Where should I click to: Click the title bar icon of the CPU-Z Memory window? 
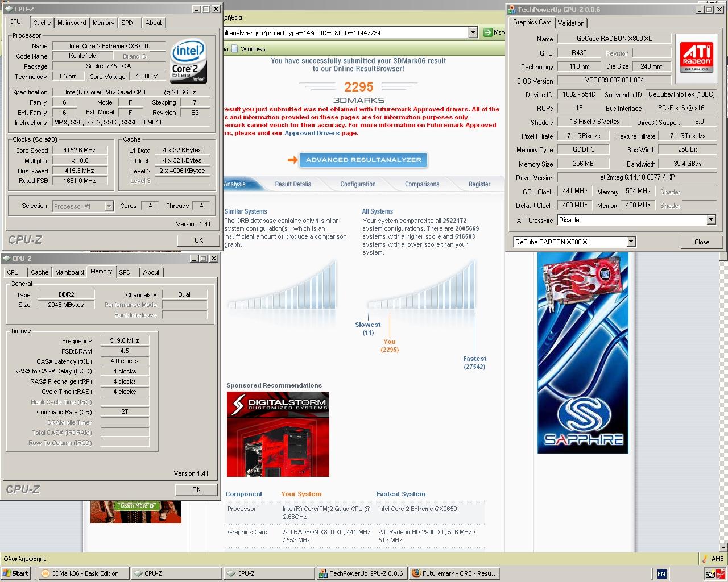coord(7,259)
